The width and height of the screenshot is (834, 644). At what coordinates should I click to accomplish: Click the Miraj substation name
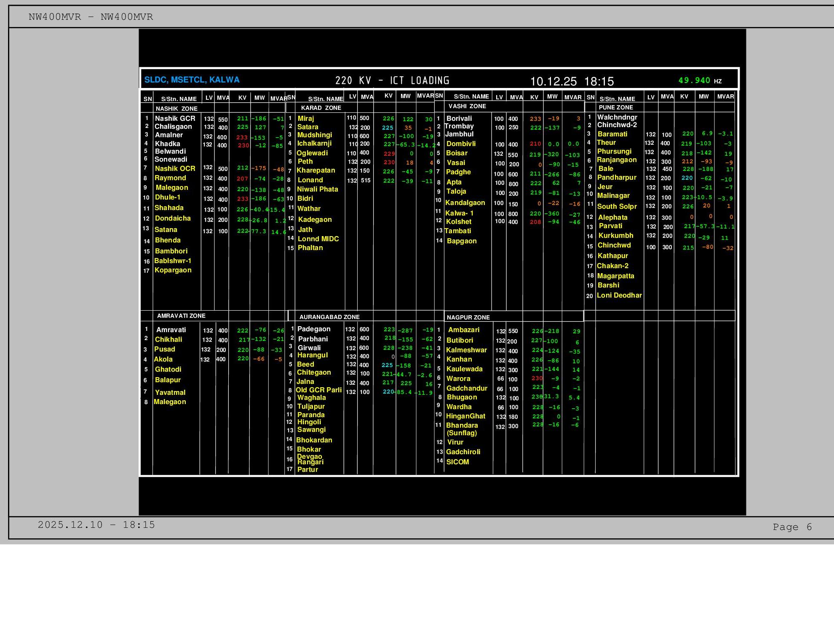306,119
